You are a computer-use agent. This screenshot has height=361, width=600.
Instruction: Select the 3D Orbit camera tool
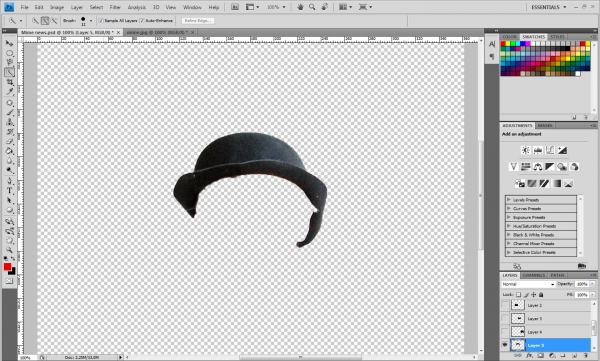point(10,231)
